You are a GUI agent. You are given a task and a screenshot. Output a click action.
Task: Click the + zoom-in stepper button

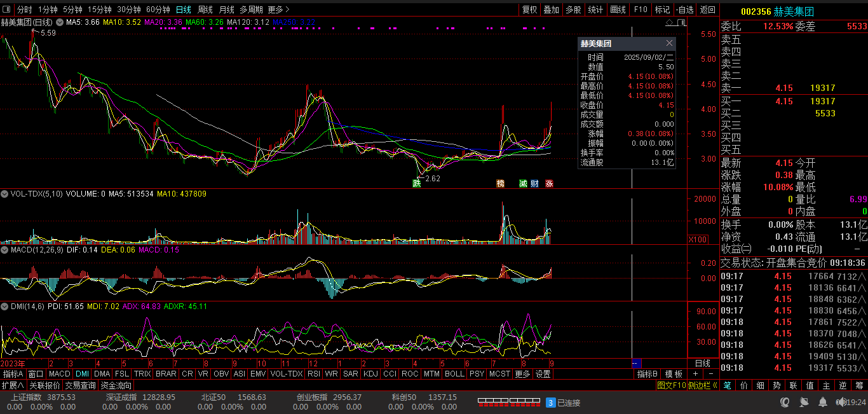tap(695, 374)
